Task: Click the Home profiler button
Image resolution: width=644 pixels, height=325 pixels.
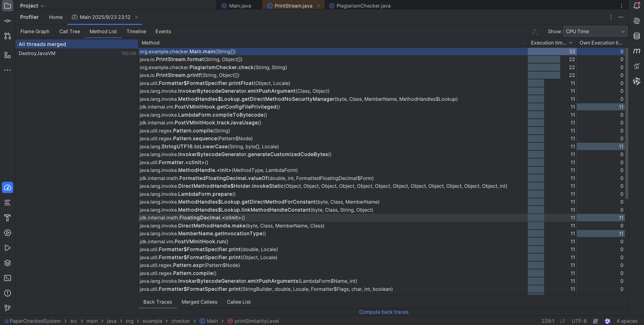Action: [56, 17]
